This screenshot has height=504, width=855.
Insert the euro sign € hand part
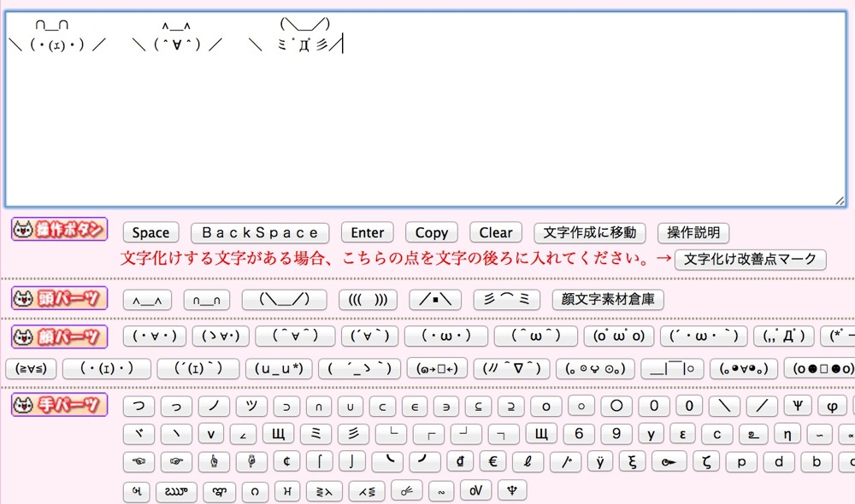click(492, 462)
